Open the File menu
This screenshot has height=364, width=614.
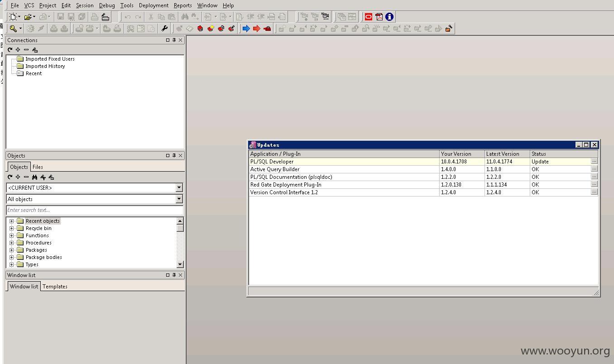click(x=14, y=5)
